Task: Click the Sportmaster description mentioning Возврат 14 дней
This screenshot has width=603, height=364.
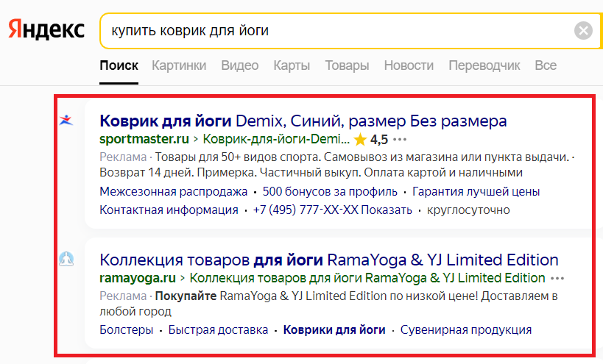Action: point(337,165)
